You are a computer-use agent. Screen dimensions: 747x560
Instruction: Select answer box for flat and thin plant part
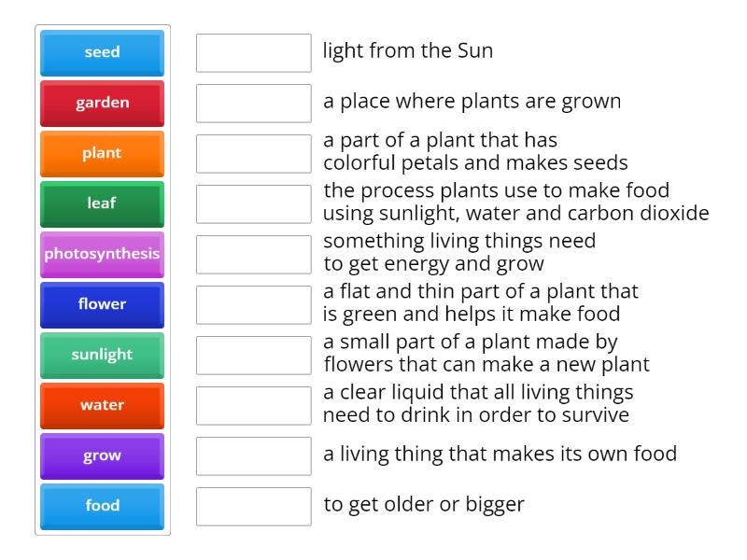click(x=253, y=304)
